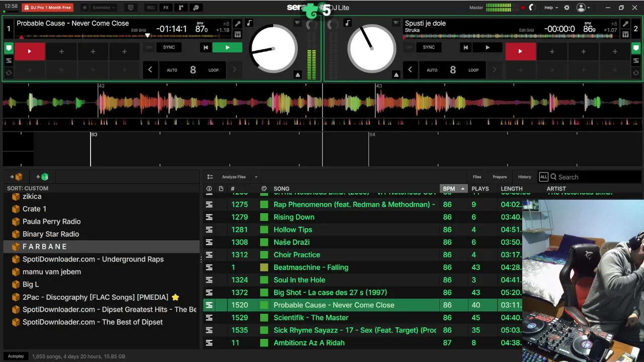Focus the library Search field
Image resolution: width=644 pixels, height=362 pixels.
596,177
